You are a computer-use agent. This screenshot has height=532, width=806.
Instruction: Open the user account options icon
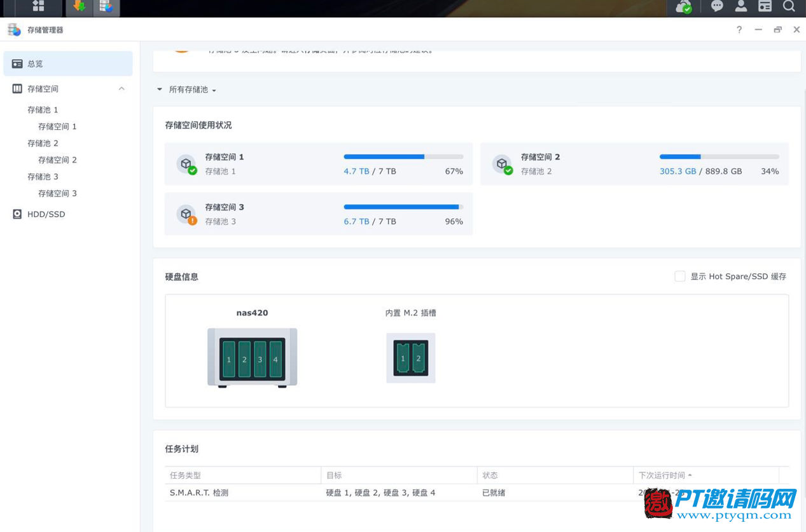741,6
